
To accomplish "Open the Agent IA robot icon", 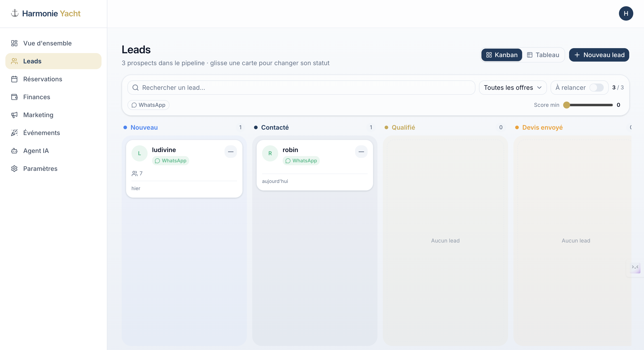I will (x=14, y=151).
